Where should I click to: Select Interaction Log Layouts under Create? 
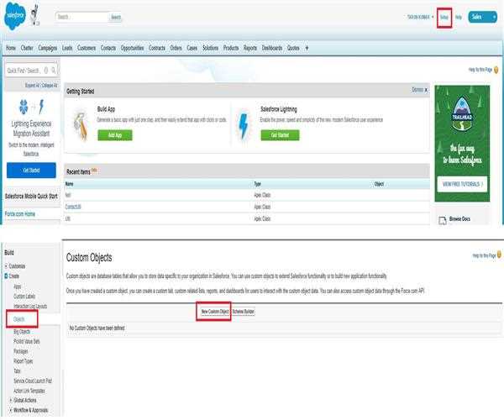click(30, 307)
